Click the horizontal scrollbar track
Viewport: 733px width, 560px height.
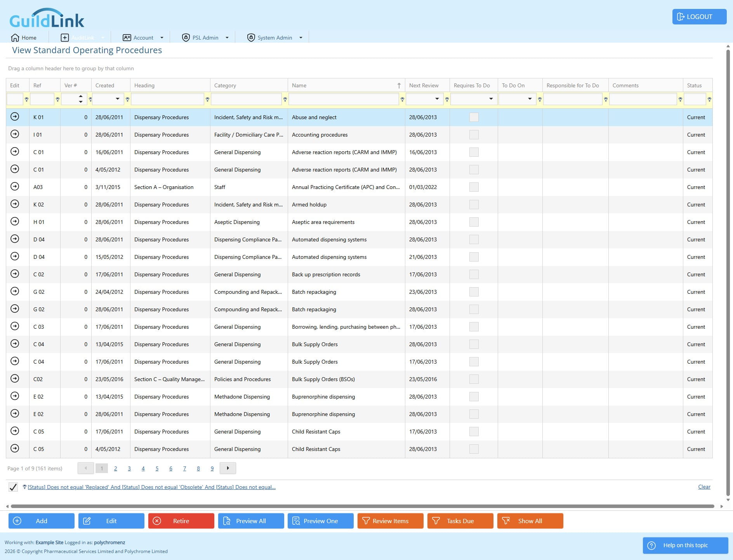coord(362,506)
